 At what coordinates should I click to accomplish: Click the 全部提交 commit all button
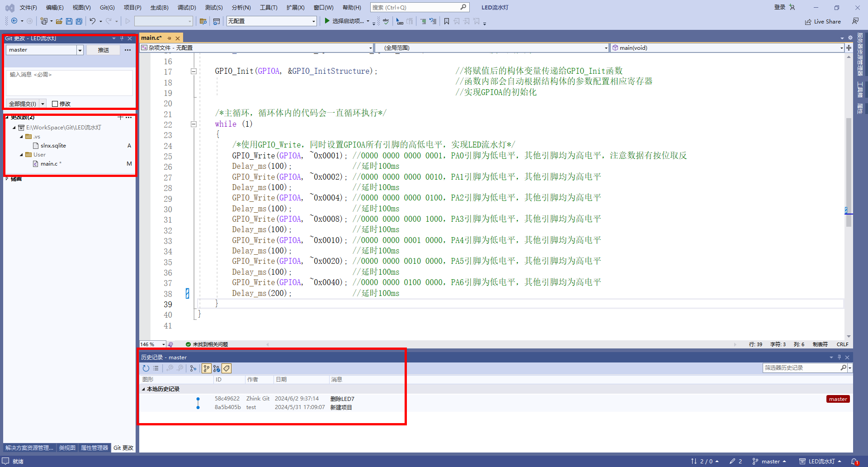pyautogui.click(x=23, y=104)
